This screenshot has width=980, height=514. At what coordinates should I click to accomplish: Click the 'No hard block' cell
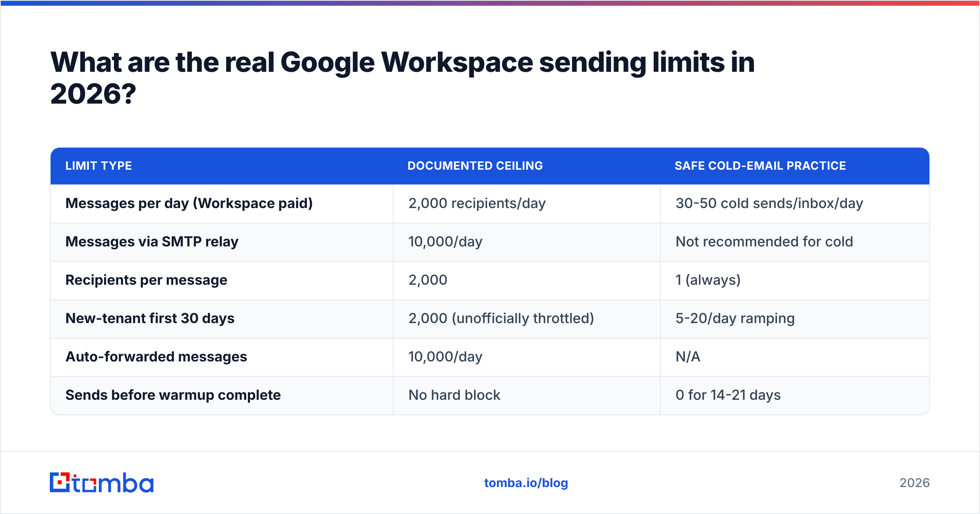527,395
